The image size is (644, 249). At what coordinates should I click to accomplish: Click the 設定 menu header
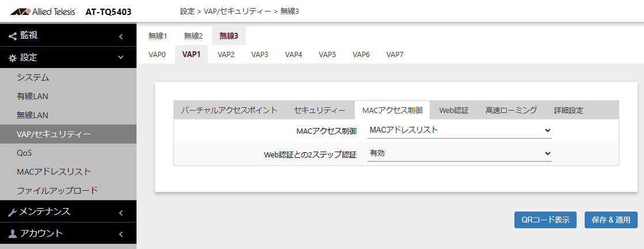pyautogui.click(x=68, y=58)
